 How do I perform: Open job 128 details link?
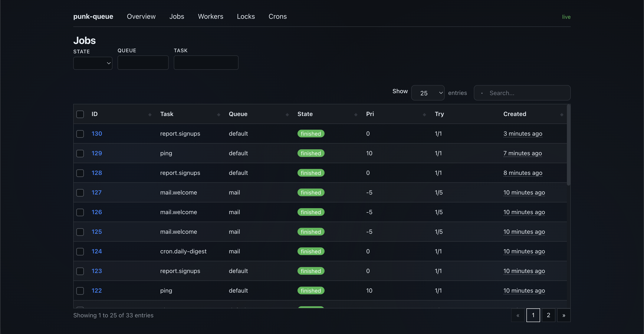(97, 173)
